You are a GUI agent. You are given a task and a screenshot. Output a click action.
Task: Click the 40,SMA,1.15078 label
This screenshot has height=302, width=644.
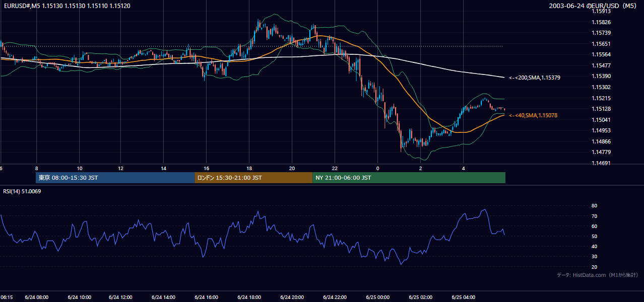[x=533, y=116]
